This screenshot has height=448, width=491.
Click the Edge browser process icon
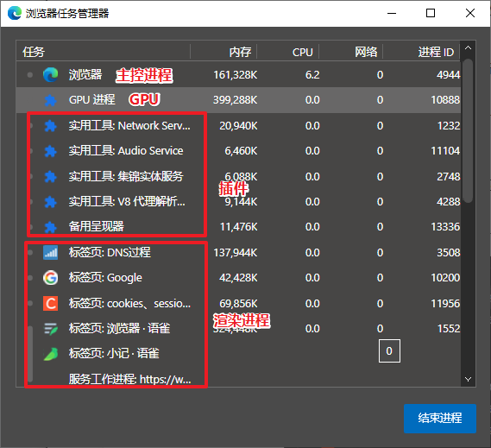click(x=50, y=75)
